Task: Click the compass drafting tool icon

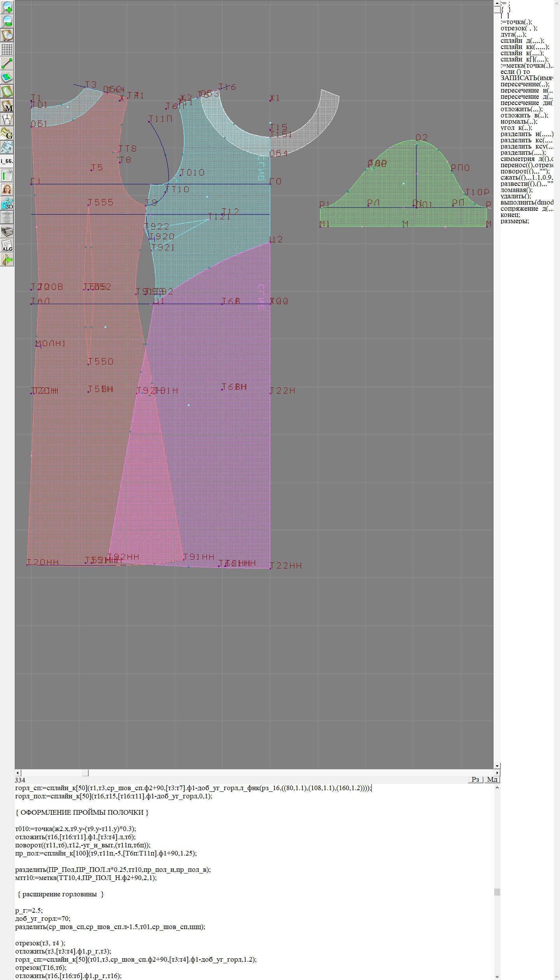Action: (x=7, y=119)
